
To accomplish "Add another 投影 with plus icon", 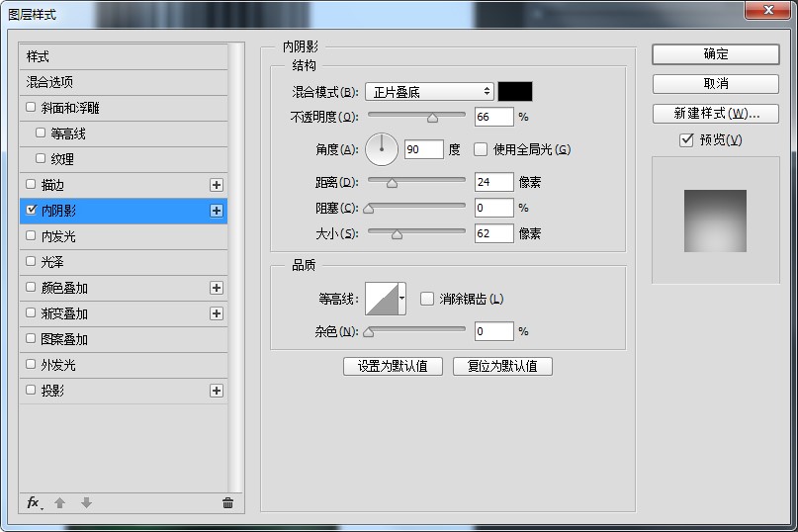I will (217, 391).
